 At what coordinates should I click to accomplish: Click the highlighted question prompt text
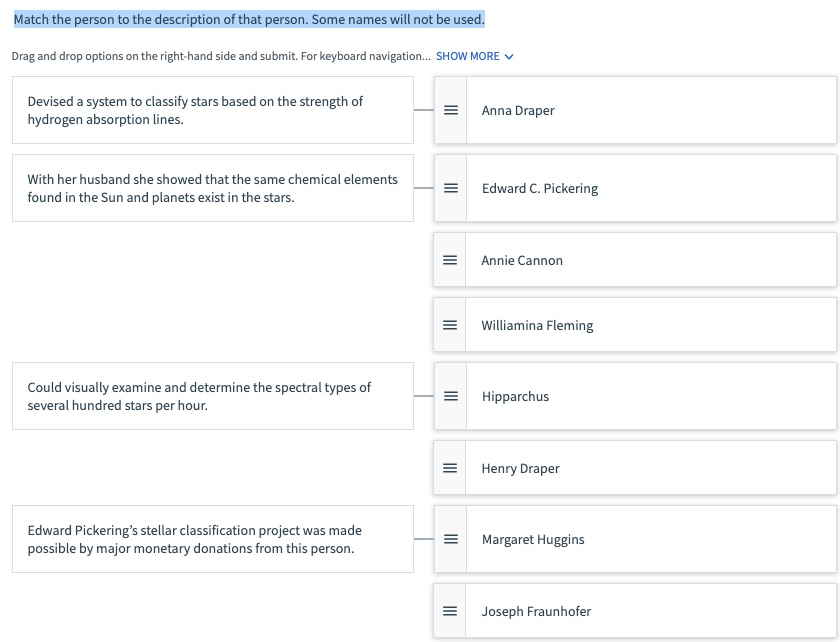click(249, 19)
